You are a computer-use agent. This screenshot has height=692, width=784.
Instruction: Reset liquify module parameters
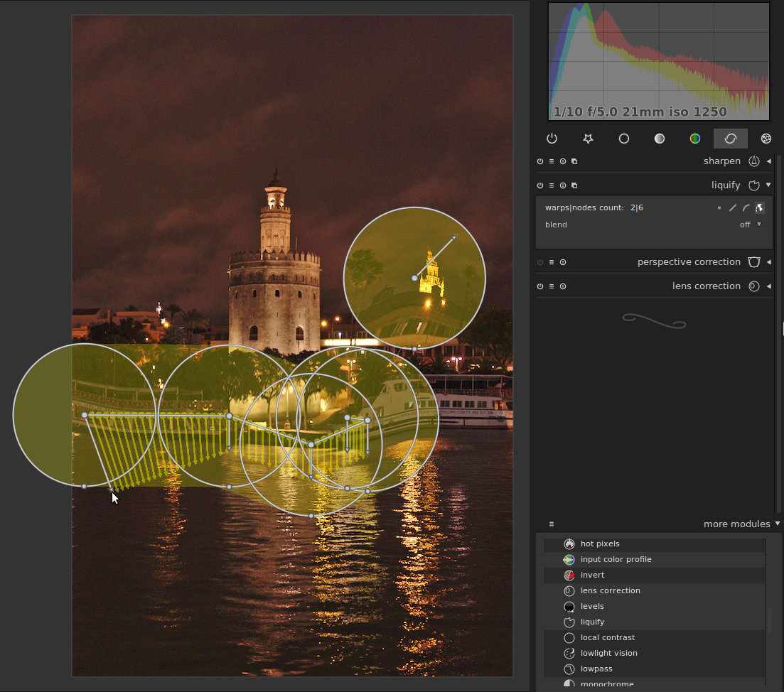pyautogui.click(x=563, y=185)
